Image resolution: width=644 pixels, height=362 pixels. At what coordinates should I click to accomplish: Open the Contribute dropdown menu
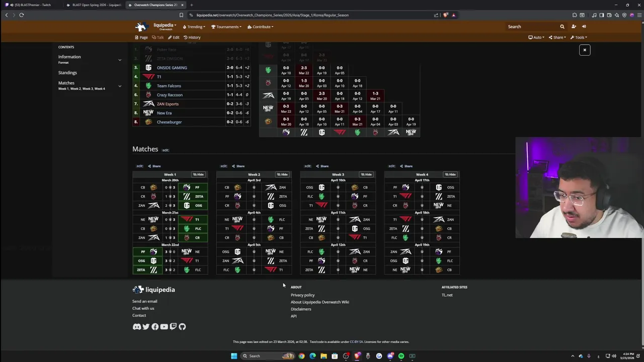[260, 27]
